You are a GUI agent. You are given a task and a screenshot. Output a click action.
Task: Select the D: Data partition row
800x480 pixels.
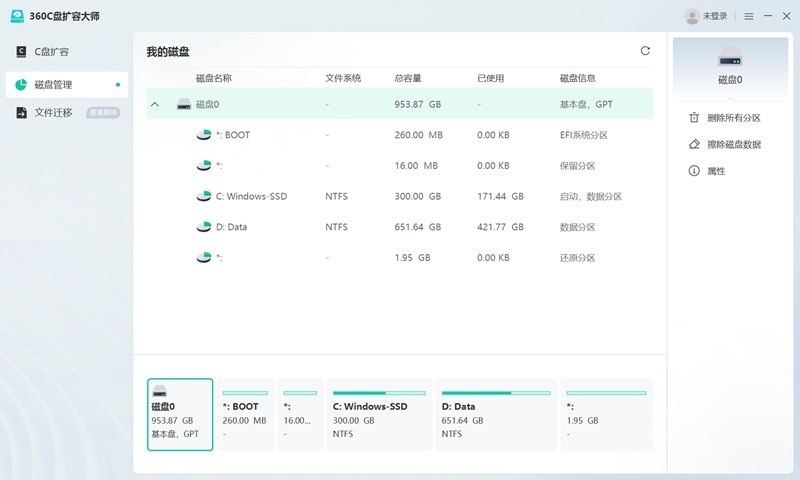(x=400, y=227)
